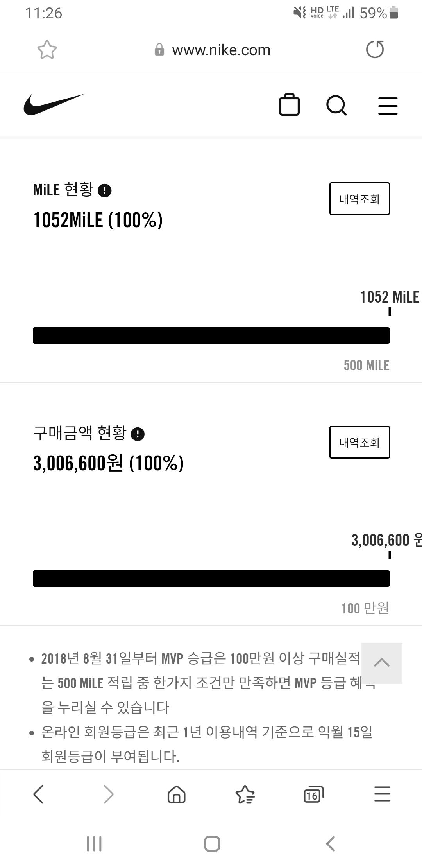Image resolution: width=422 pixels, height=868 pixels.
Task: Show info for 구매금액 현황
Action: pos(138,434)
